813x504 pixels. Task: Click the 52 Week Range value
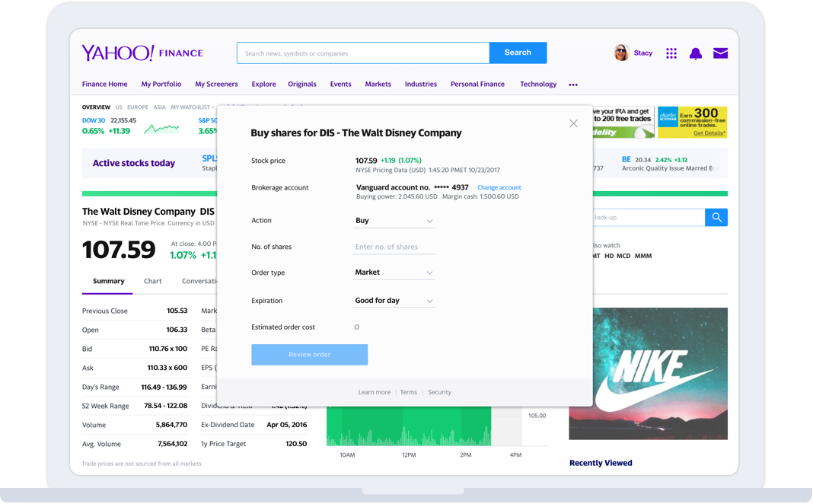165,406
